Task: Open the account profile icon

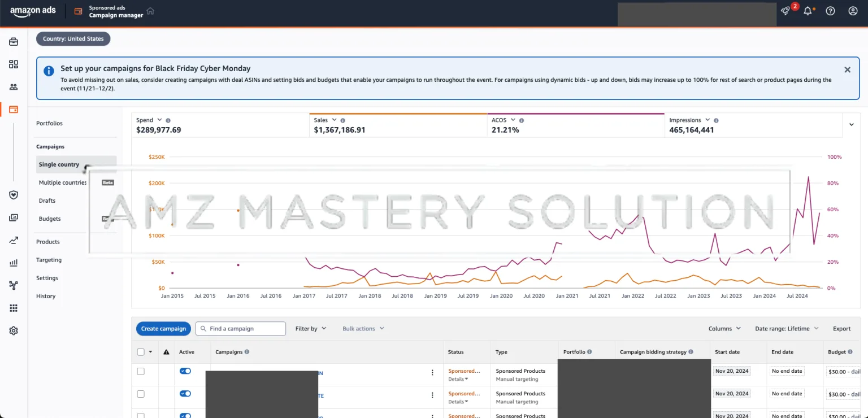Action: click(853, 11)
